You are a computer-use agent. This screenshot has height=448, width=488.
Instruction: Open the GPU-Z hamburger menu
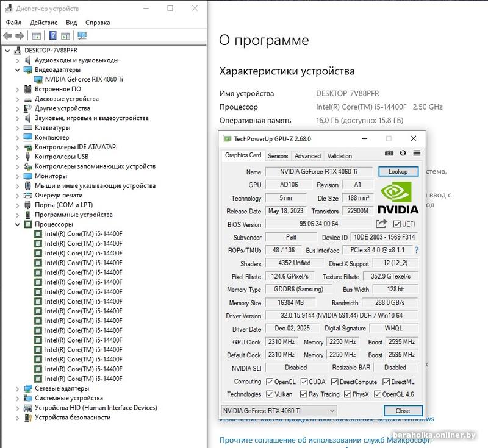(417, 153)
